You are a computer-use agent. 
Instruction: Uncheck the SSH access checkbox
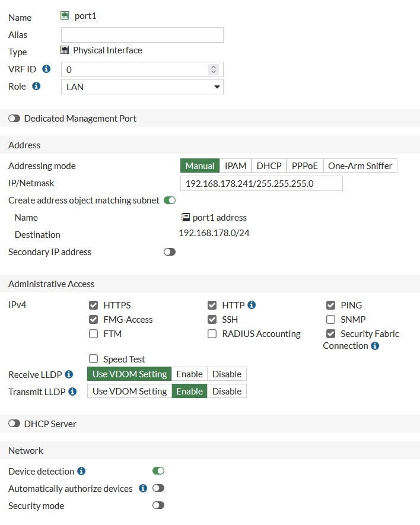pyautogui.click(x=212, y=319)
